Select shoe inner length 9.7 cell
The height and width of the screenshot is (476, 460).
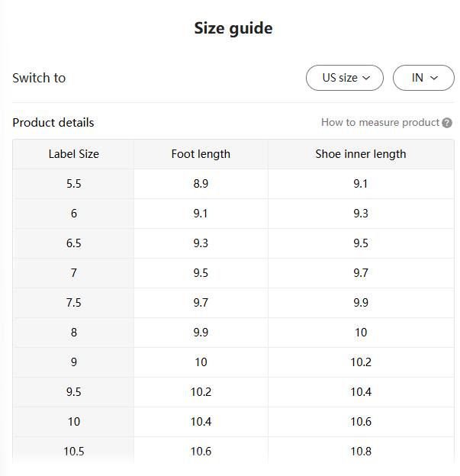(x=360, y=273)
